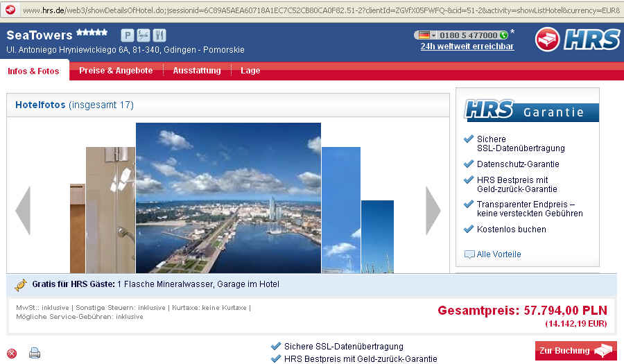Select the glass door photo thumbnail
This screenshot has width=624, height=364.
(x=110, y=209)
